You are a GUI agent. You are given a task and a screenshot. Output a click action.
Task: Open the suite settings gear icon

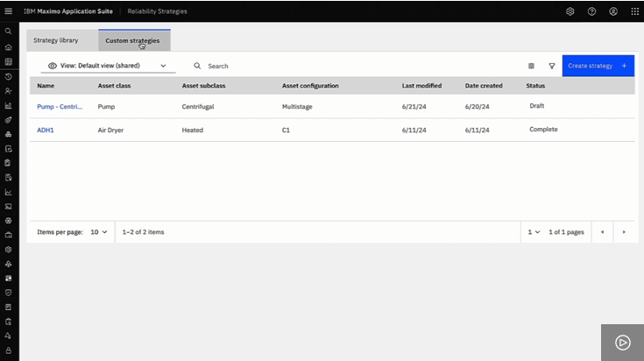tap(570, 11)
